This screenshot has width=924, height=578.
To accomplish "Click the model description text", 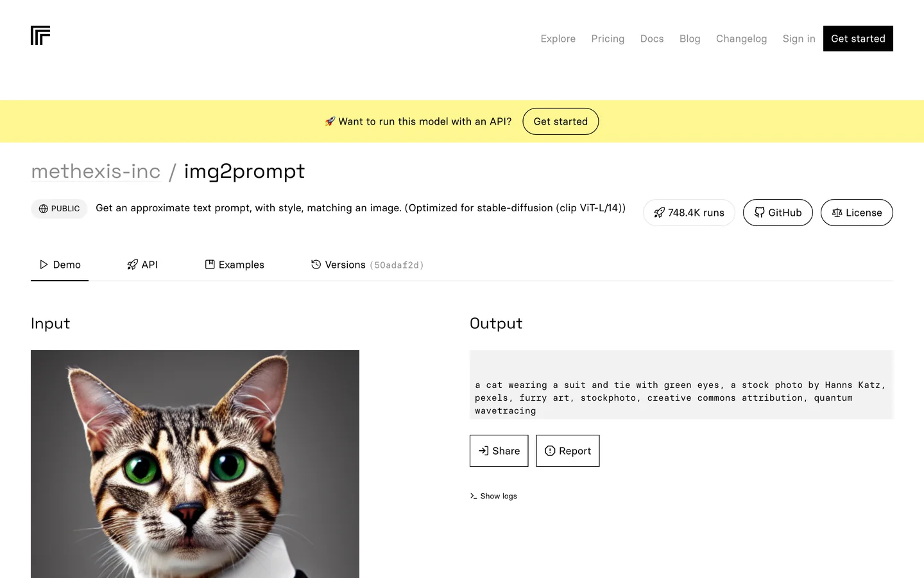I will coord(361,208).
